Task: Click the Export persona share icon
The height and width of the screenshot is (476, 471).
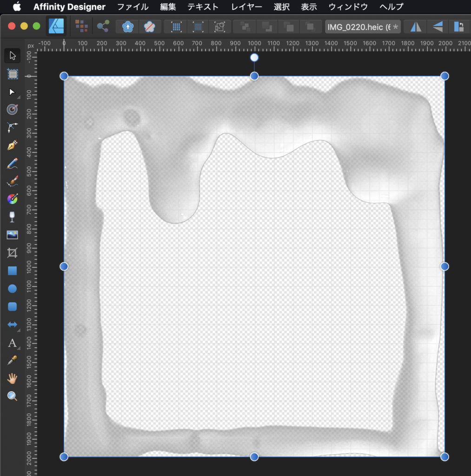Action: (x=103, y=26)
